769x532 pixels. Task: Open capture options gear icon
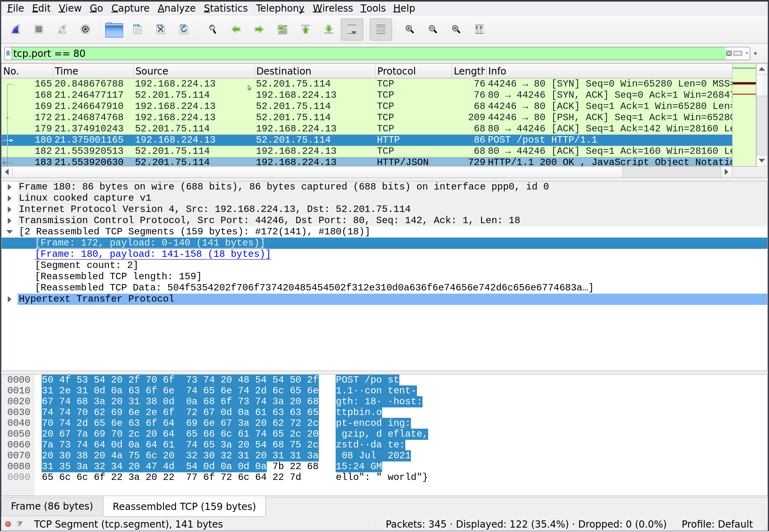pos(85,29)
